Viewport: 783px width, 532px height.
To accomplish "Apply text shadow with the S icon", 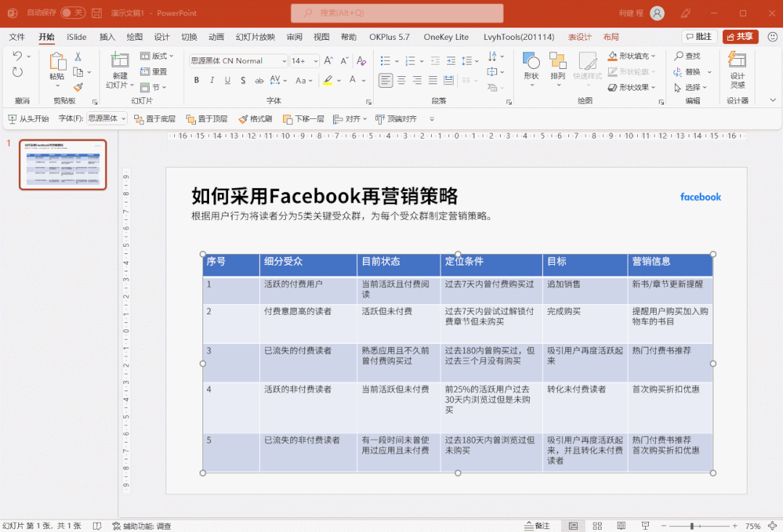I will [x=242, y=80].
